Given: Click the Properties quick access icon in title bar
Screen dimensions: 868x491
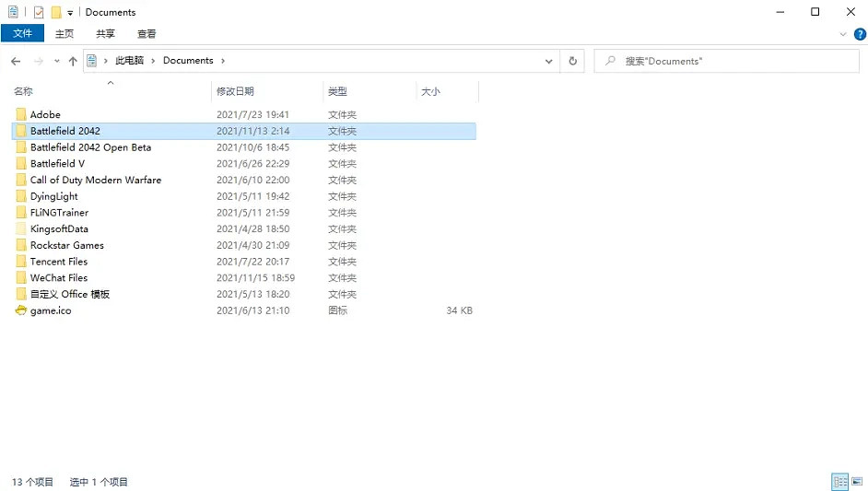Looking at the screenshot, I should [39, 12].
